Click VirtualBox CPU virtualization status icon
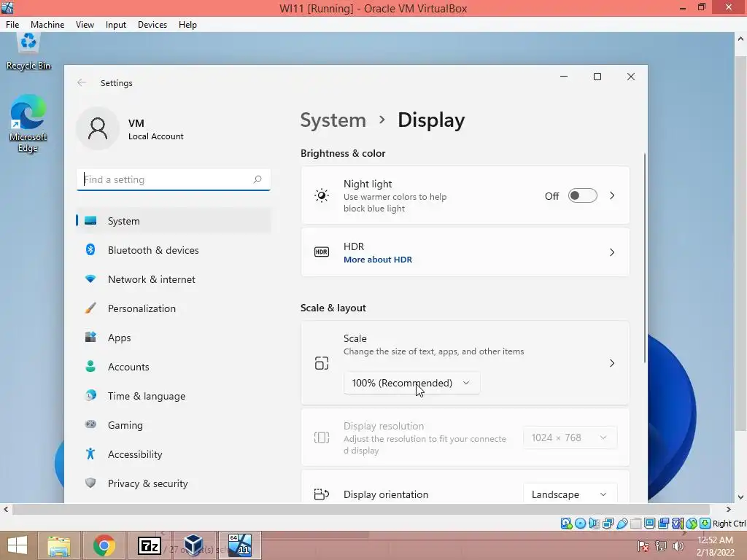Image resolution: width=747 pixels, height=560 pixels. (677, 524)
